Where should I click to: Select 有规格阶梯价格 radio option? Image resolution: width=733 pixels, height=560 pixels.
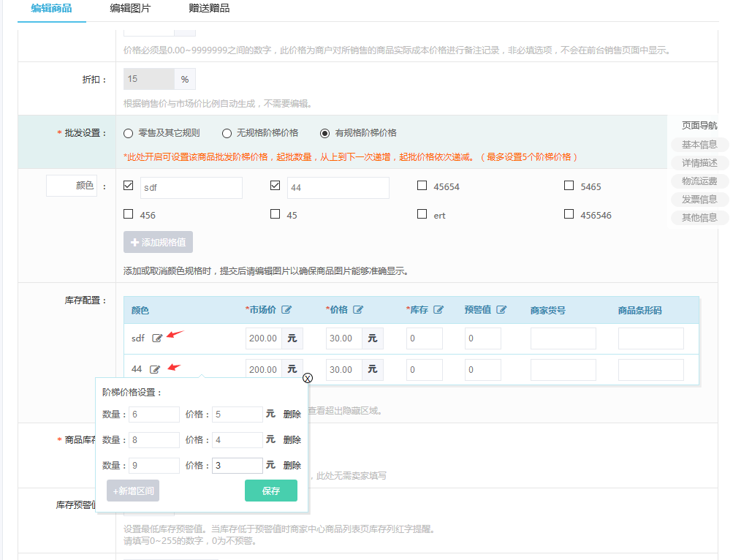click(324, 133)
